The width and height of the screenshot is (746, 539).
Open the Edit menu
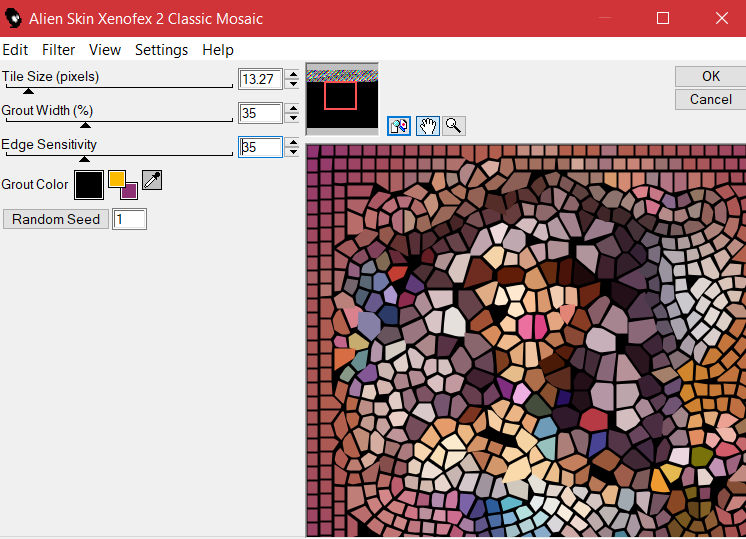15,49
